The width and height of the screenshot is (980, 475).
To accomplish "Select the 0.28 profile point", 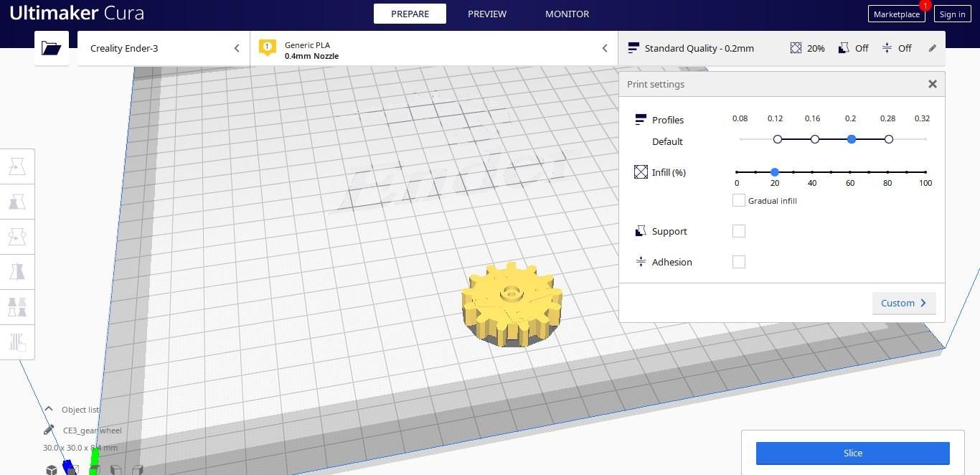I will coord(888,139).
